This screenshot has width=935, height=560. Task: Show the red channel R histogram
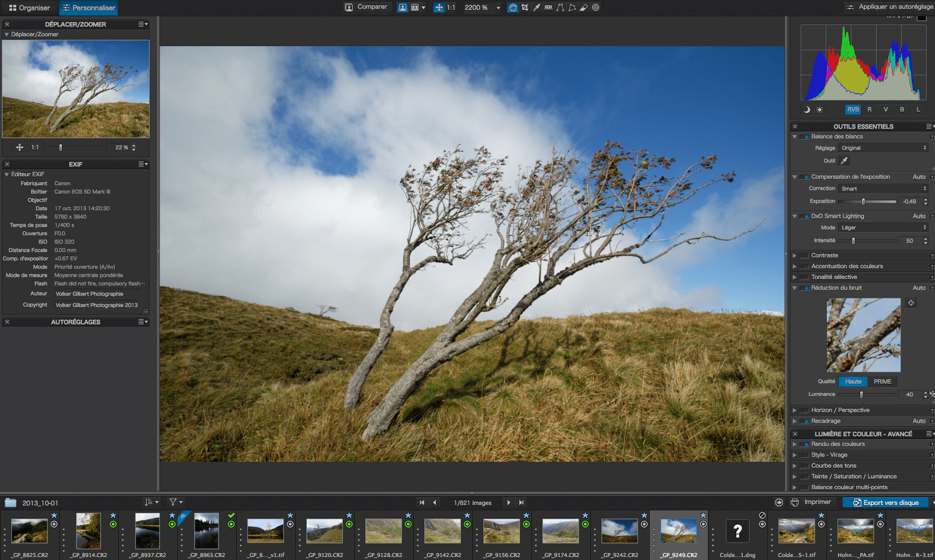[870, 110]
